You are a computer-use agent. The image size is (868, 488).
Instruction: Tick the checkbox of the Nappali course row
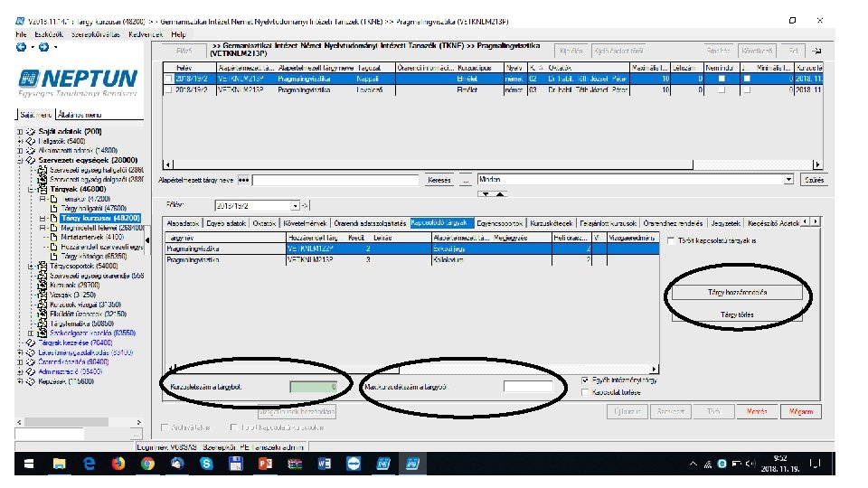pos(168,80)
